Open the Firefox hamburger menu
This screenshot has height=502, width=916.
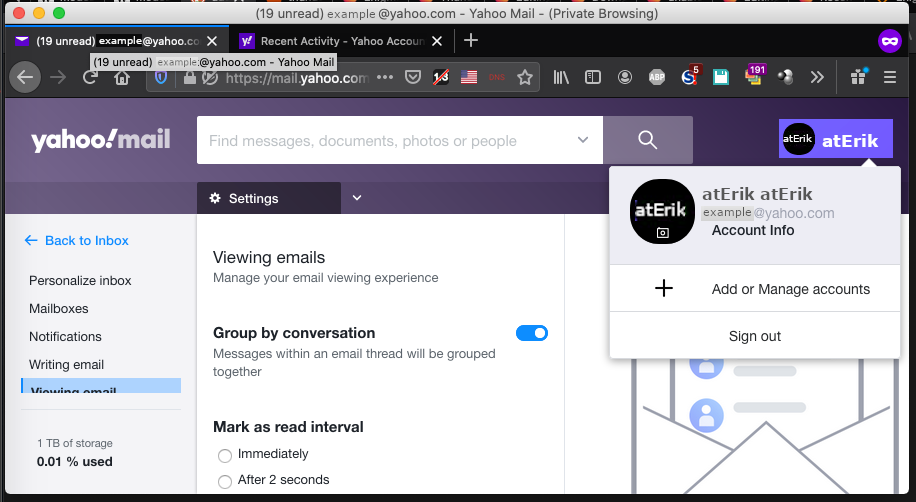coord(890,77)
